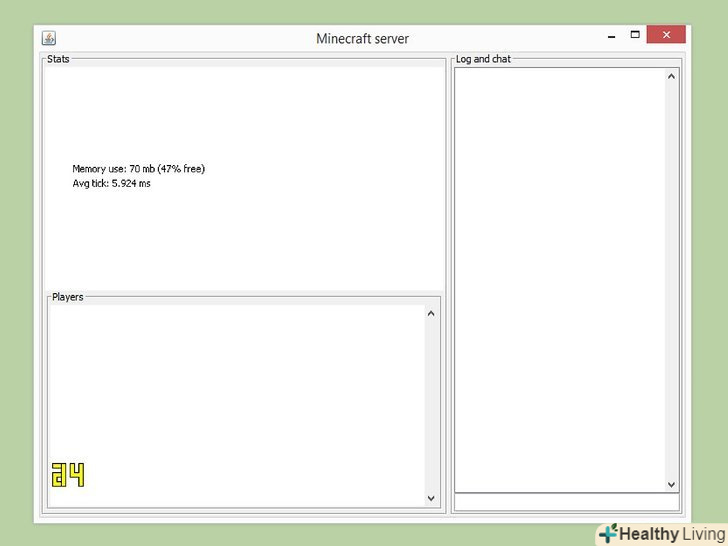Close the Minecraft server window
The image size is (728, 546).
pos(666,34)
